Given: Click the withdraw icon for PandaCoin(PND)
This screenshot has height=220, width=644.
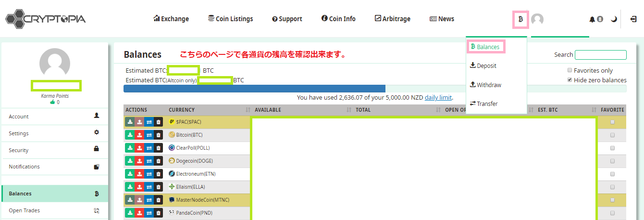Looking at the screenshot, I should [x=139, y=213].
